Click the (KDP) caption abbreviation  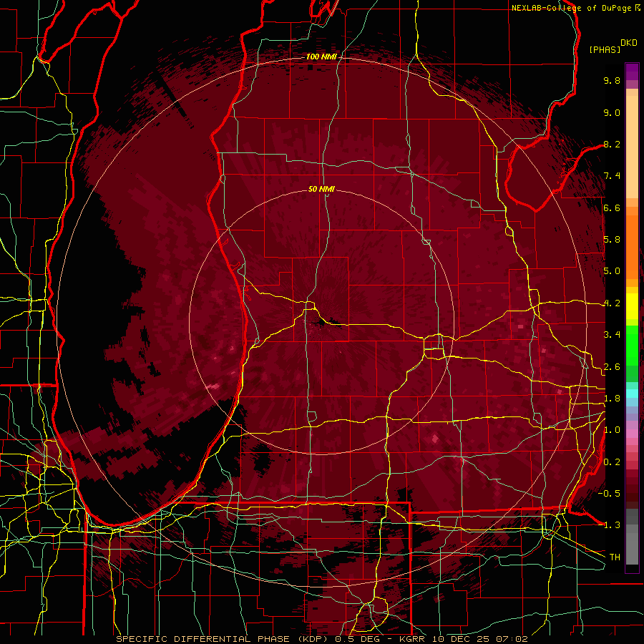click(313, 639)
